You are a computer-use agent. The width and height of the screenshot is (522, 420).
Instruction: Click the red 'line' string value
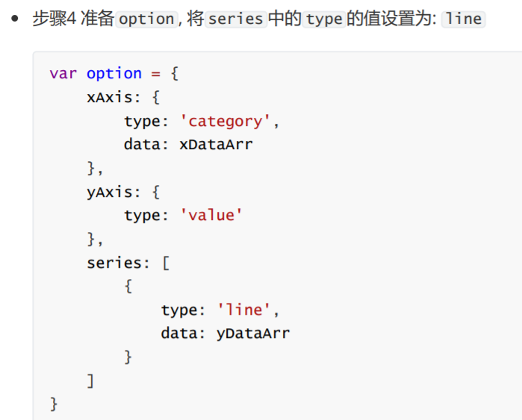(x=243, y=310)
